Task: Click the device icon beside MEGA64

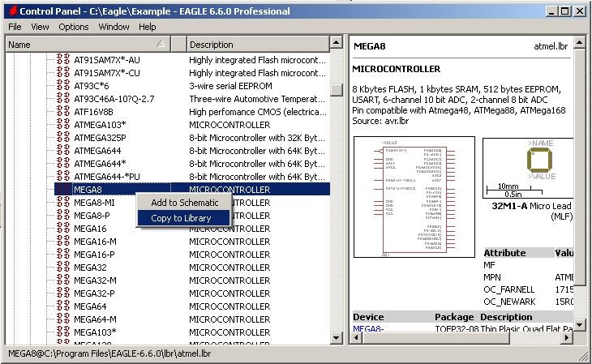Action: click(x=63, y=306)
